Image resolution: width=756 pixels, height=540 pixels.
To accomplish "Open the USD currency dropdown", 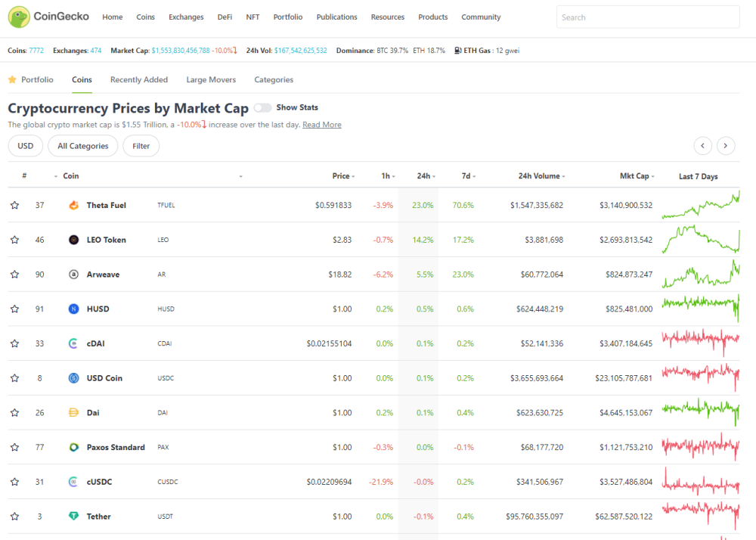I will (x=26, y=146).
